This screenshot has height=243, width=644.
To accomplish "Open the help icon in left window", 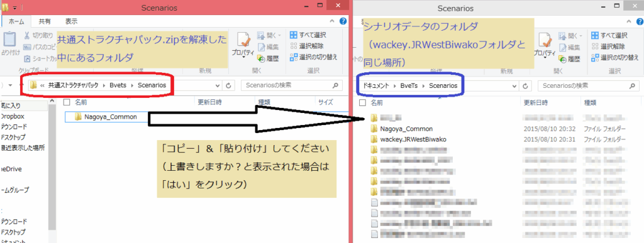I will click(x=343, y=21).
